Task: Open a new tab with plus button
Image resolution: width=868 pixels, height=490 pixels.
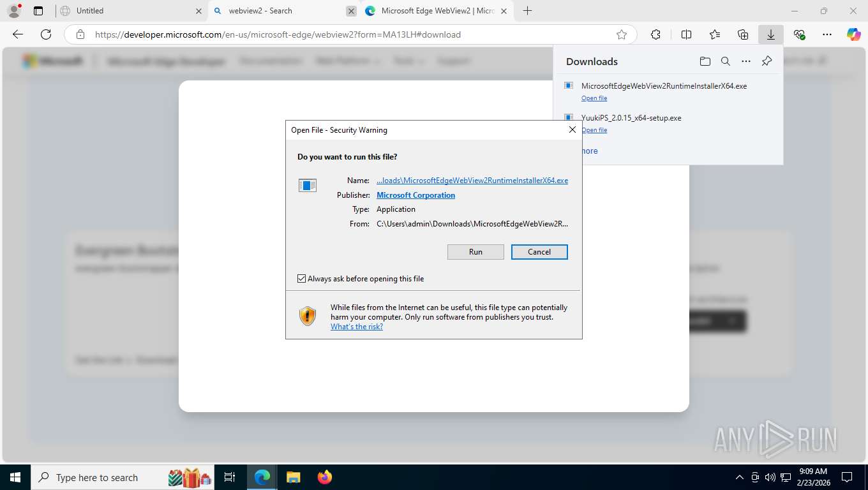Action: [527, 11]
